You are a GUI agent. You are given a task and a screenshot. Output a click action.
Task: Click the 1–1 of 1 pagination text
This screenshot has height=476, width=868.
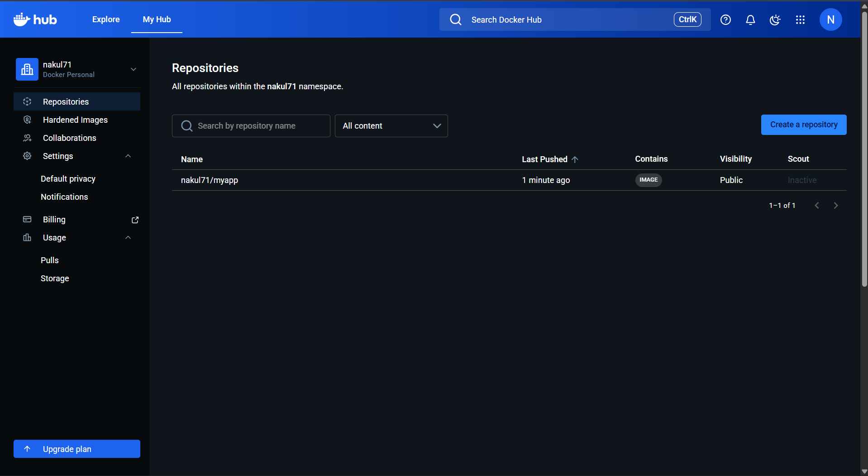click(x=782, y=206)
